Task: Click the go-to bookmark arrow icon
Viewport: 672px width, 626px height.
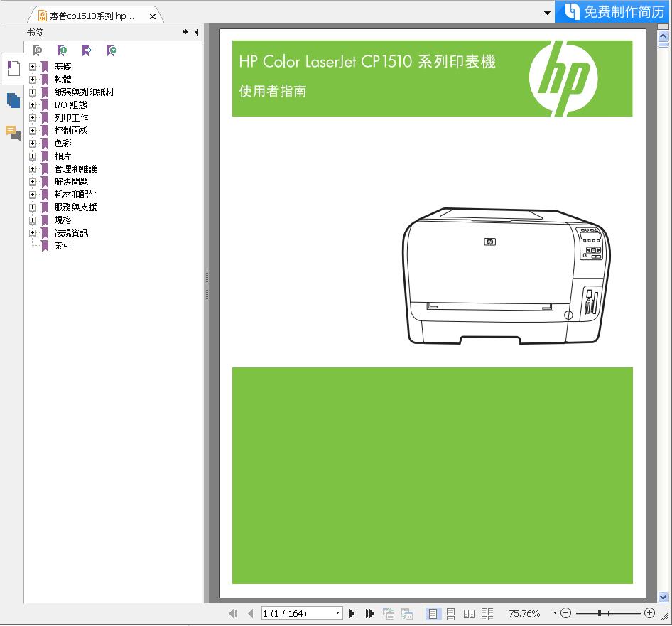Action: (x=87, y=50)
